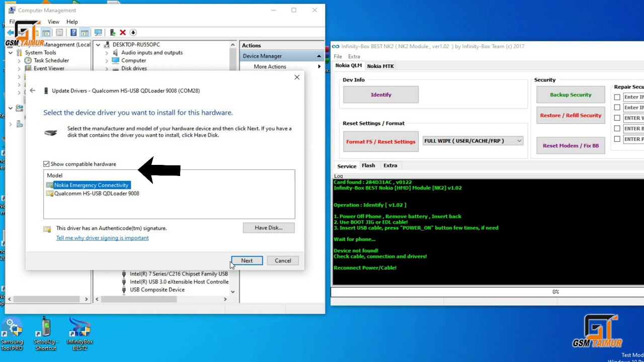Click the circled down-arrow Disable device icon
The width and height of the screenshot is (644, 362).
pyautogui.click(x=133, y=33)
